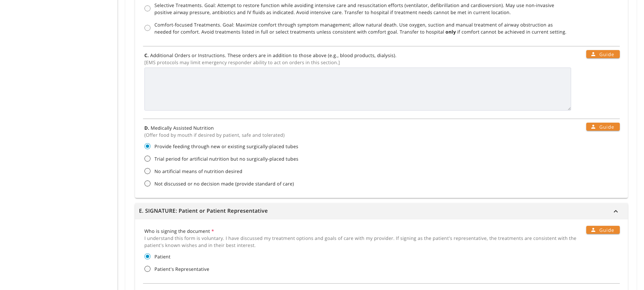
Task: Click the Who is signing the document label
Action: point(177,231)
